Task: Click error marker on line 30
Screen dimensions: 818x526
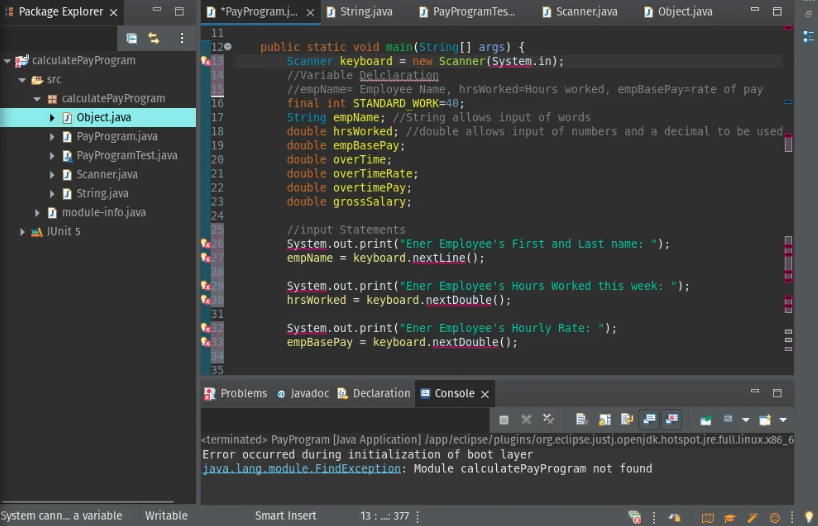Action: click(206, 300)
